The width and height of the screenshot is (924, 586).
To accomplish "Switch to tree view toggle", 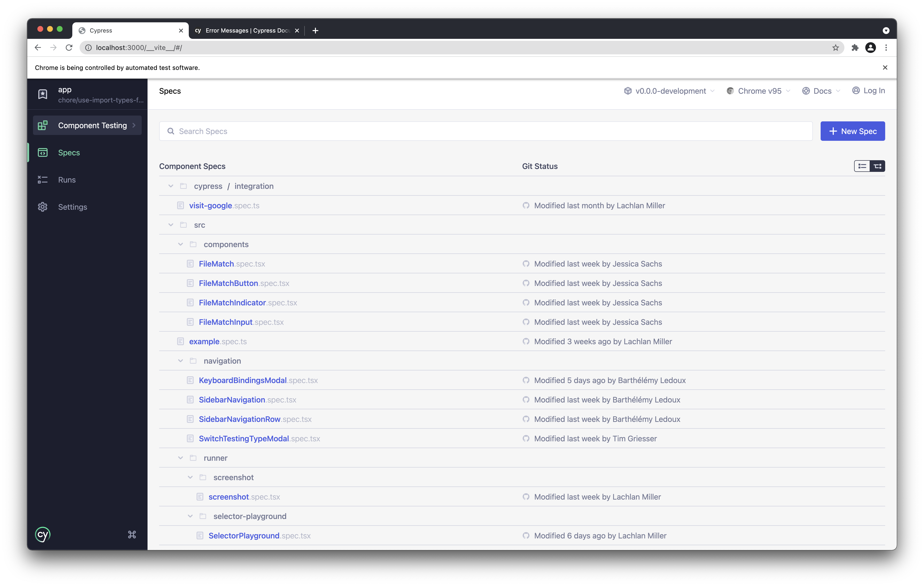I will (877, 166).
